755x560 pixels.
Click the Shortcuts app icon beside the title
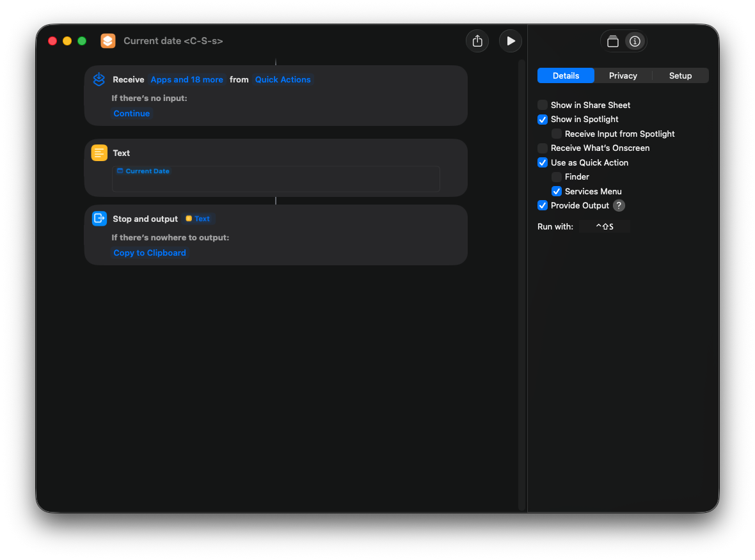(107, 40)
